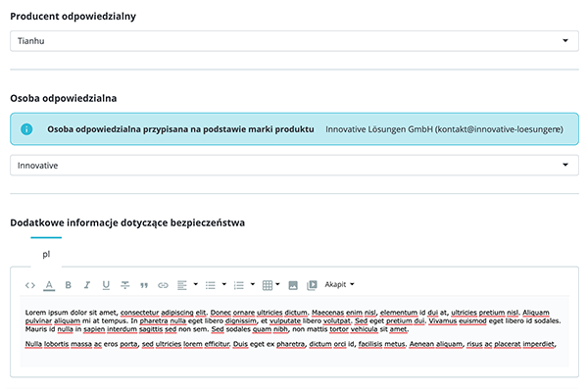Toggle underline formatting

coord(106,285)
